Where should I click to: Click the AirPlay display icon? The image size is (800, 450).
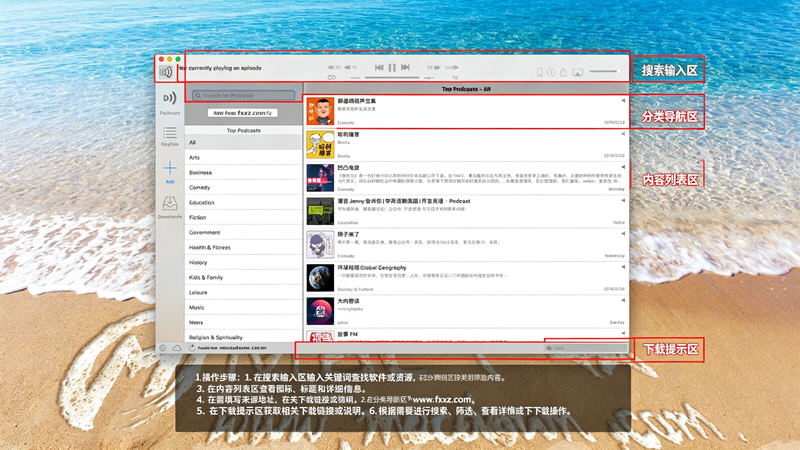(577, 72)
